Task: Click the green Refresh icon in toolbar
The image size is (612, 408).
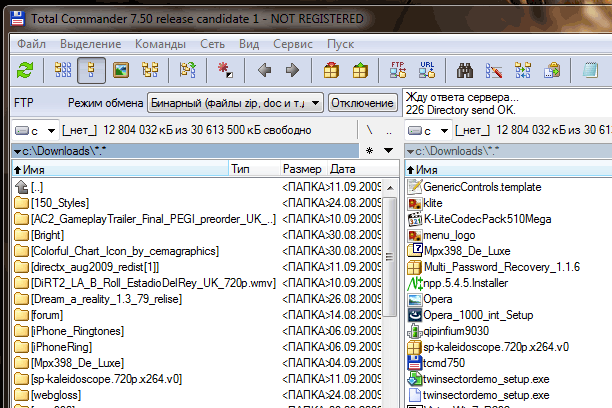Action: click(x=25, y=70)
